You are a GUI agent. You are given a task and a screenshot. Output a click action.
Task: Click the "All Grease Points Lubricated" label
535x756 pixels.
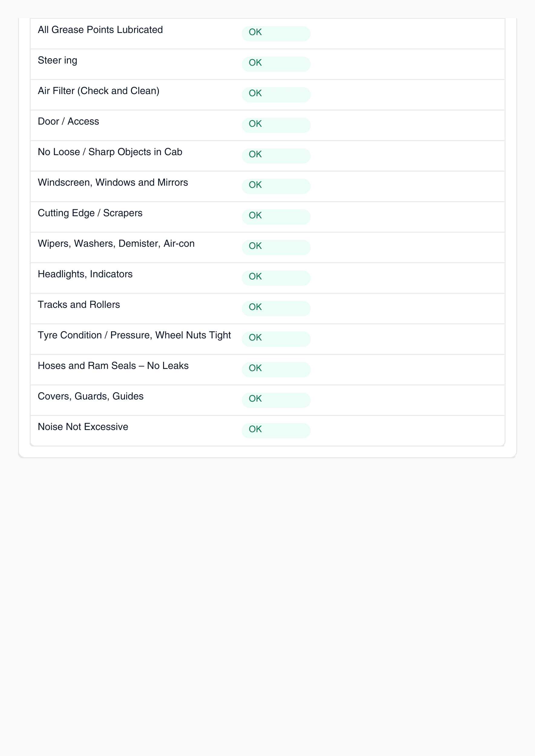click(100, 30)
